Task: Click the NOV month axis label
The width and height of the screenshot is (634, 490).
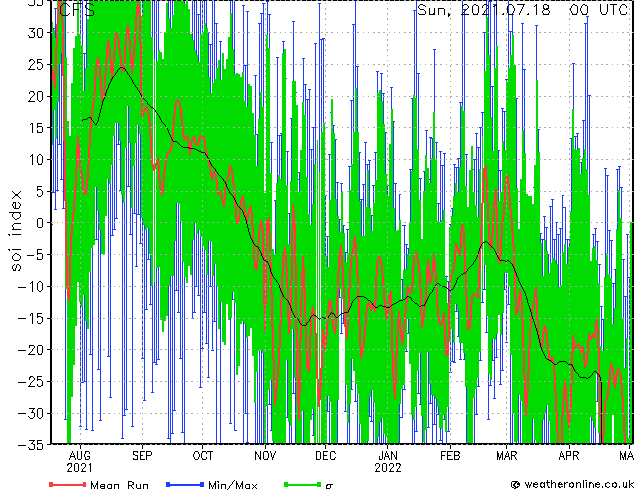Action: (x=265, y=456)
